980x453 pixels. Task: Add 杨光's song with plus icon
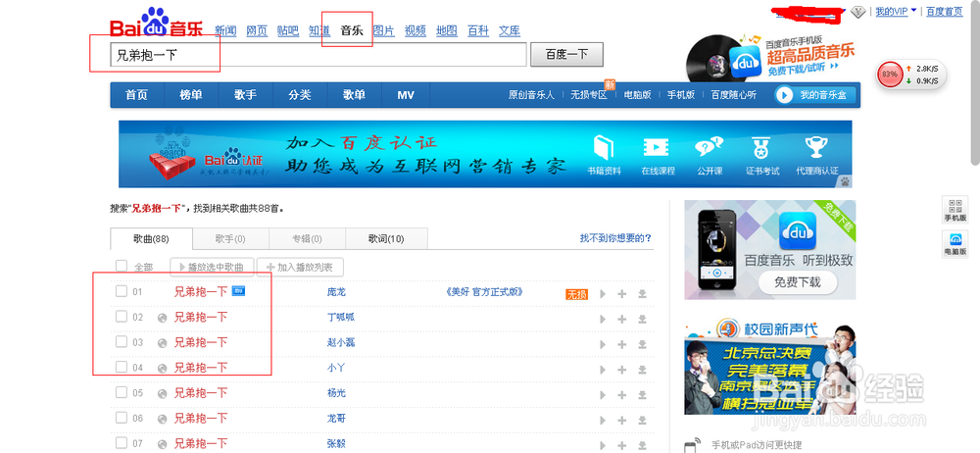(622, 395)
